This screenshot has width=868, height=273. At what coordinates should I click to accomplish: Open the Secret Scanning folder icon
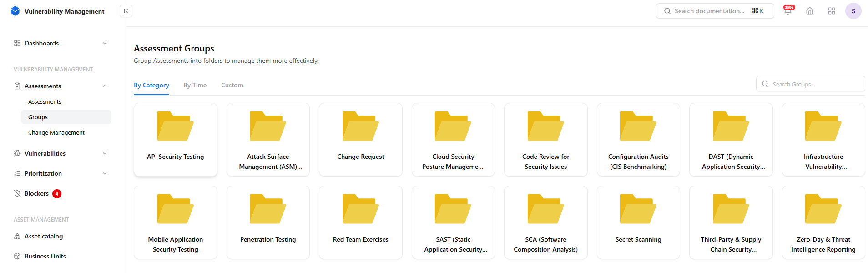[638, 209]
